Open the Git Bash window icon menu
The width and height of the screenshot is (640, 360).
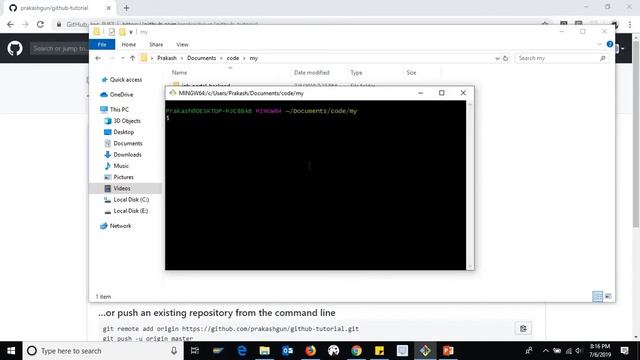tap(173, 93)
